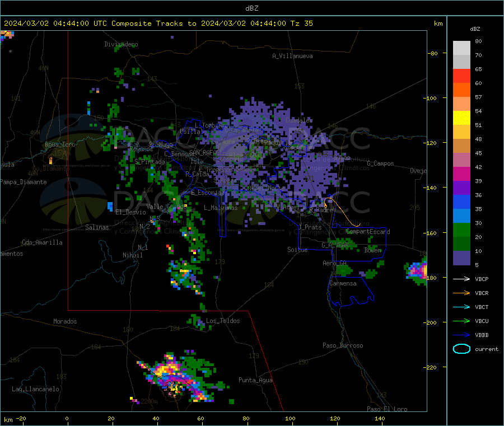Viewport: 504px width, 426px height.
Task: Click the Punta_Agua map label
Action: click(x=255, y=380)
